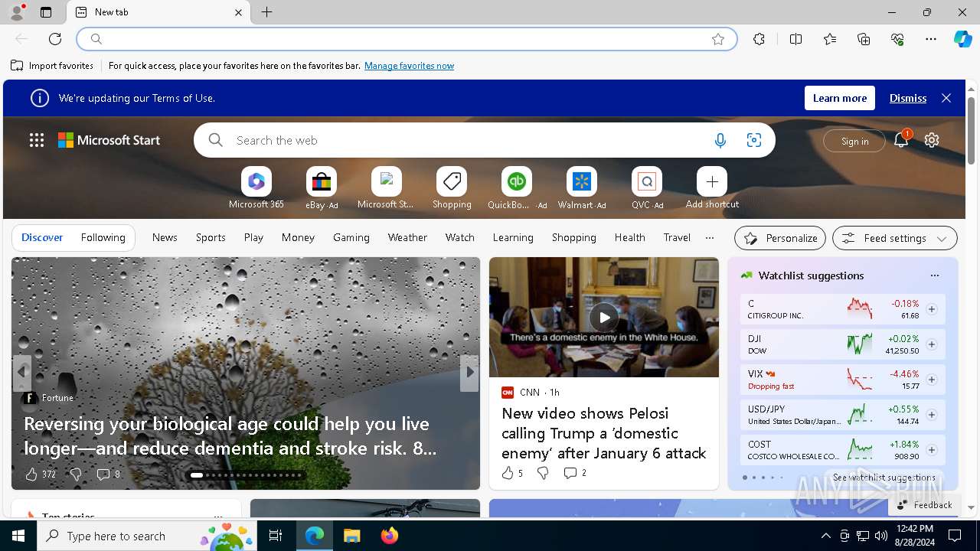Add DOW to watchlist
This screenshot has width=980, height=551.
[932, 344]
